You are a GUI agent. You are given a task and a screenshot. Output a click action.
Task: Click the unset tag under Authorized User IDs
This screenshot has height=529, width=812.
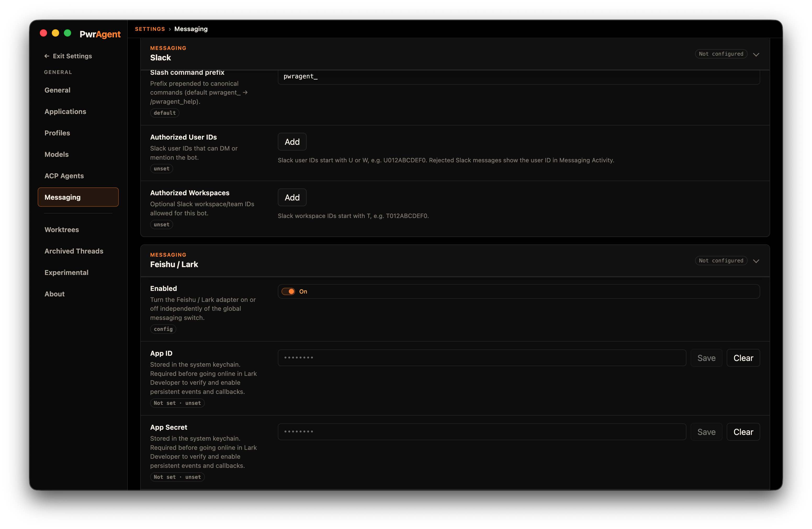161,168
